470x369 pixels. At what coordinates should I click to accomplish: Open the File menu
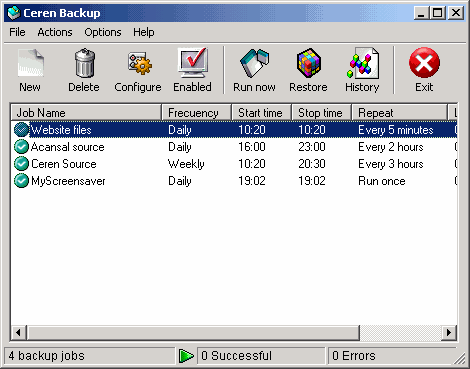pos(17,32)
